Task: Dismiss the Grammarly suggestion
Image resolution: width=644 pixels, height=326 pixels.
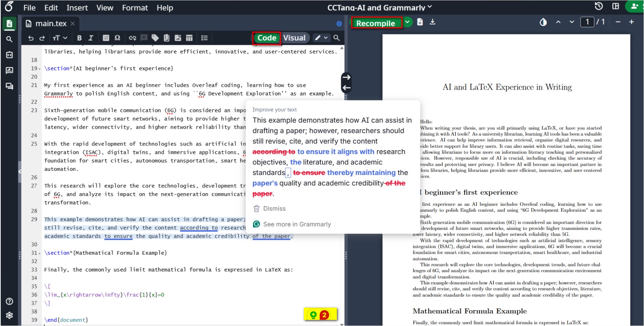Action: 269,209
